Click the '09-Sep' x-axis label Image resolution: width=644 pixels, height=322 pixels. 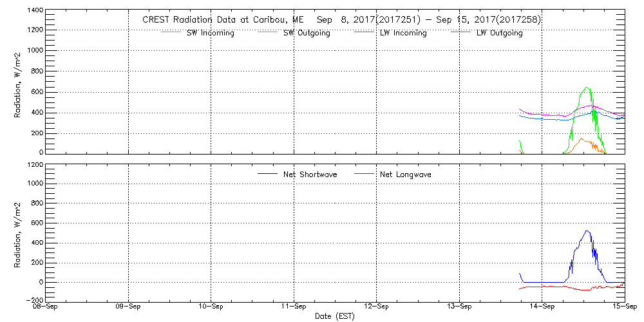[x=128, y=307]
